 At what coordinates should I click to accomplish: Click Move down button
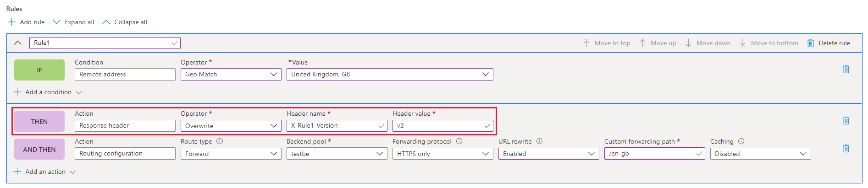708,43
